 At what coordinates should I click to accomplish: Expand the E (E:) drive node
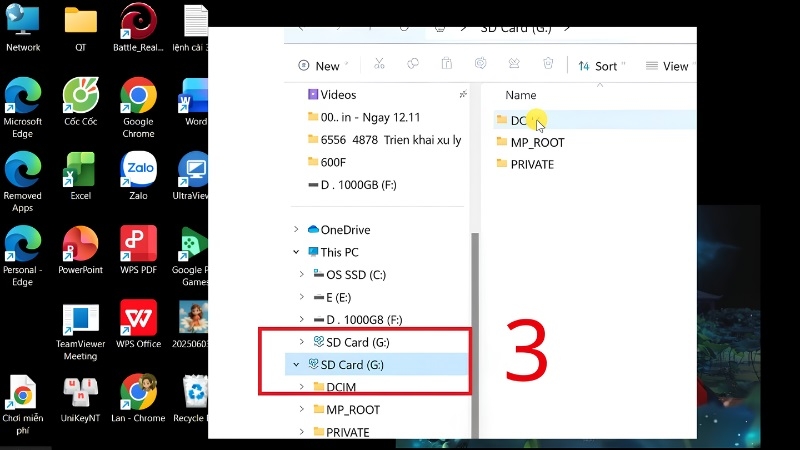pyautogui.click(x=302, y=297)
